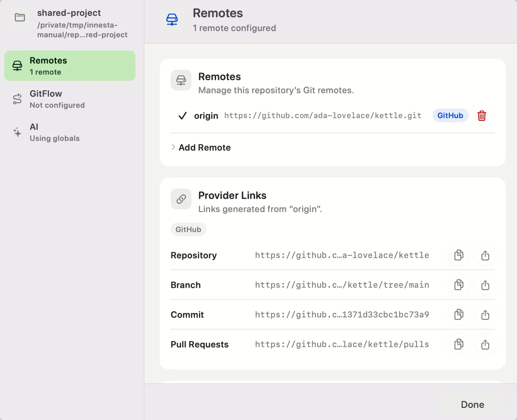Screen dimensions: 517x420
Task: Click the Provider Links chain icon
Action: (181, 199)
